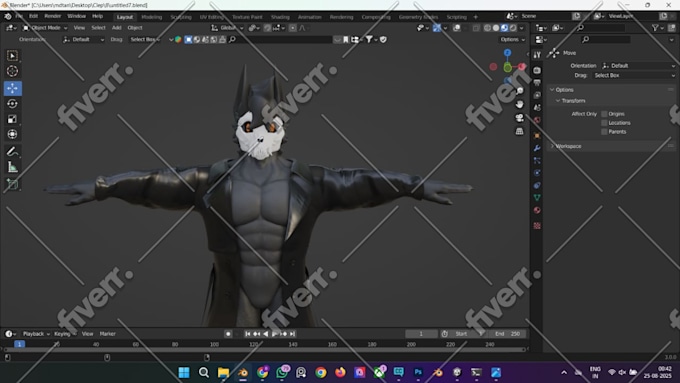Toggle X-ray display in viewport header

(x=476, y=28)
